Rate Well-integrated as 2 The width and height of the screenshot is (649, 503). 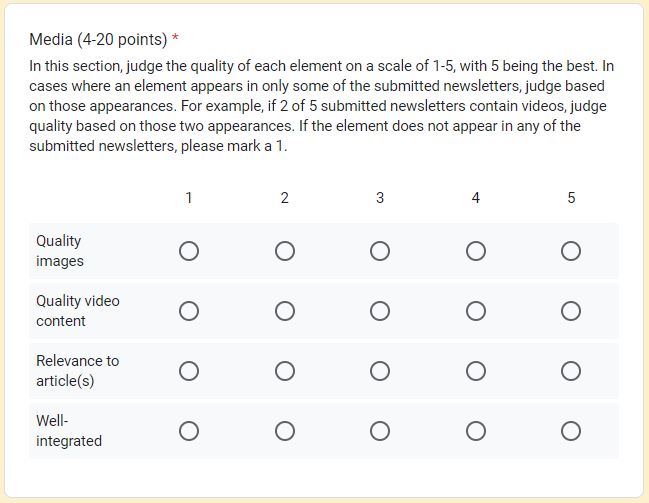285,431
